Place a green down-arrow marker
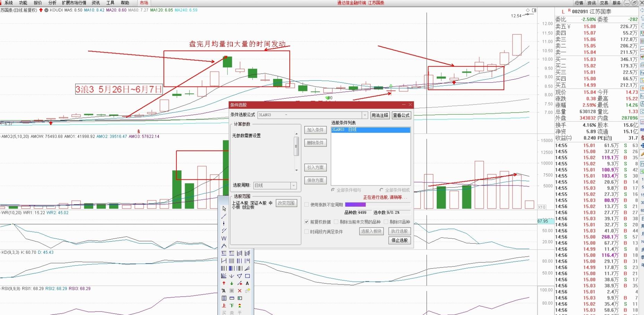The width and height of the screenshot is (644, 315). point(232,283)
